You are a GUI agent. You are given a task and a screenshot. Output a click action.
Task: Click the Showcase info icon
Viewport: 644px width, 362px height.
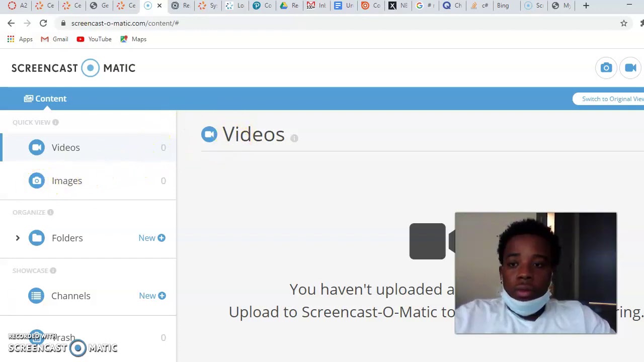(53, 270)
